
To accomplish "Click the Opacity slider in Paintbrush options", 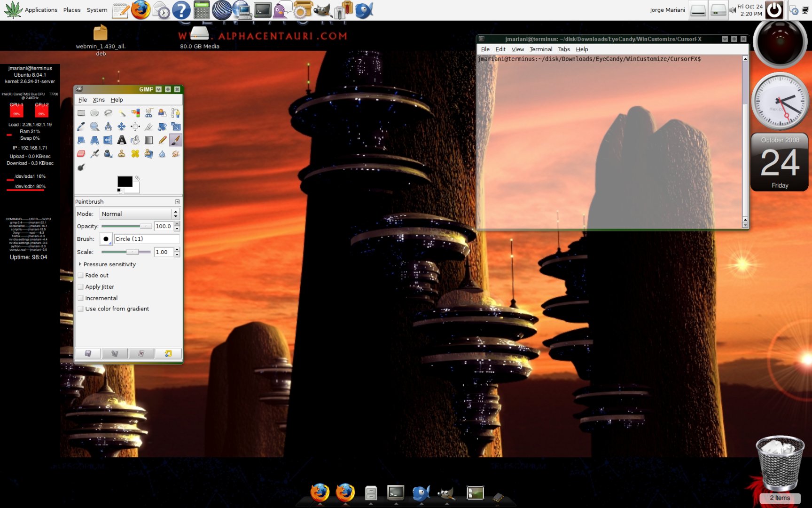I will coord(126,226).
